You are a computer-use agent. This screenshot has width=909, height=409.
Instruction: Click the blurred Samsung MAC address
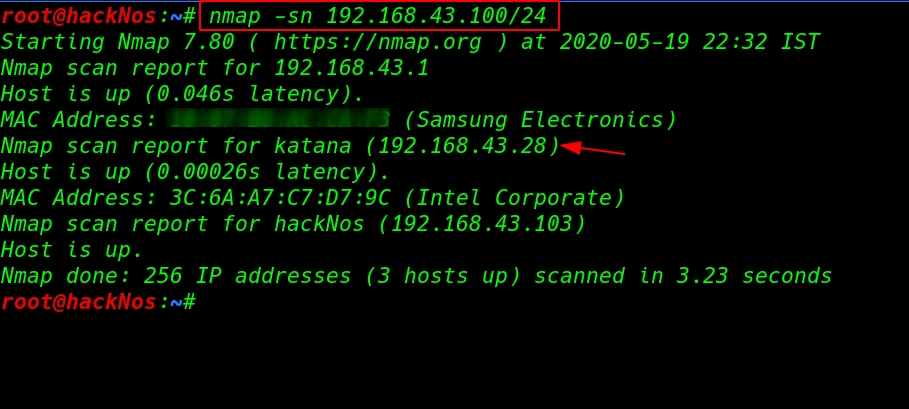click(278, 119)
